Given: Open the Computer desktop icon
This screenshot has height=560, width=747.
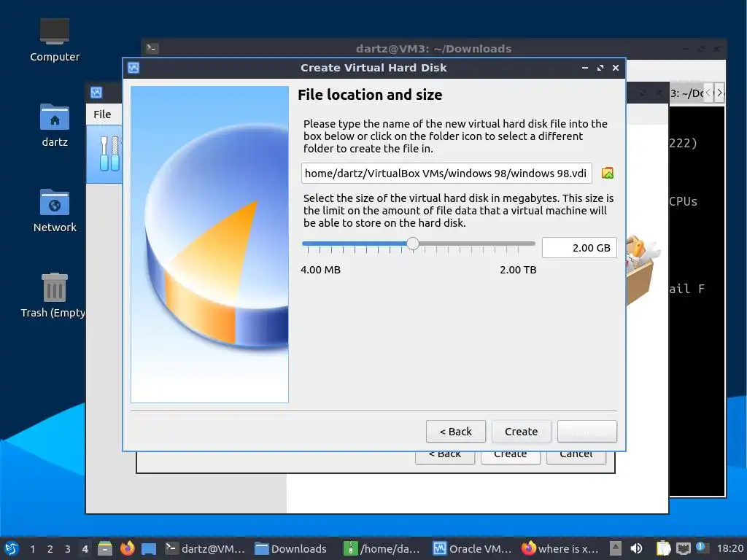Looking at the screenshot, I should coord(55,40).
